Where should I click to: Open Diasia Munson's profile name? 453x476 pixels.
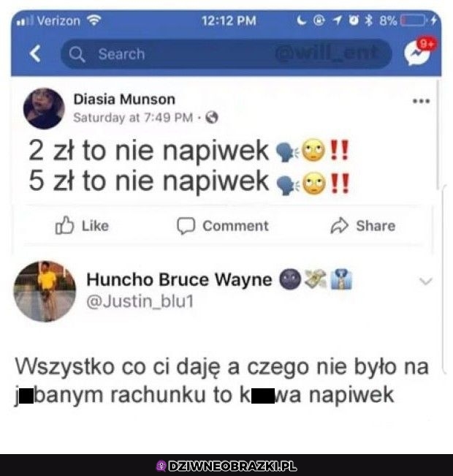click(x=124, y=99)
